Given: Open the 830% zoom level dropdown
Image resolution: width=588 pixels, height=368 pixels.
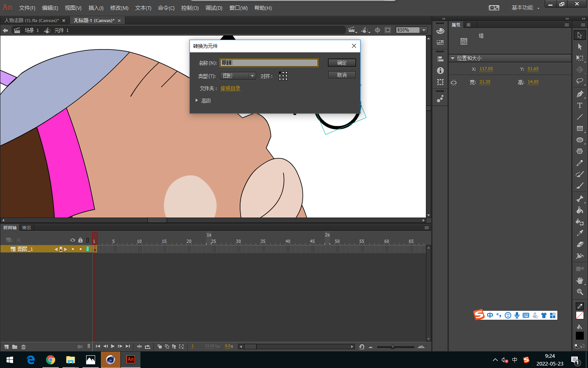Looking at the screenshot, I should point(424,30).
